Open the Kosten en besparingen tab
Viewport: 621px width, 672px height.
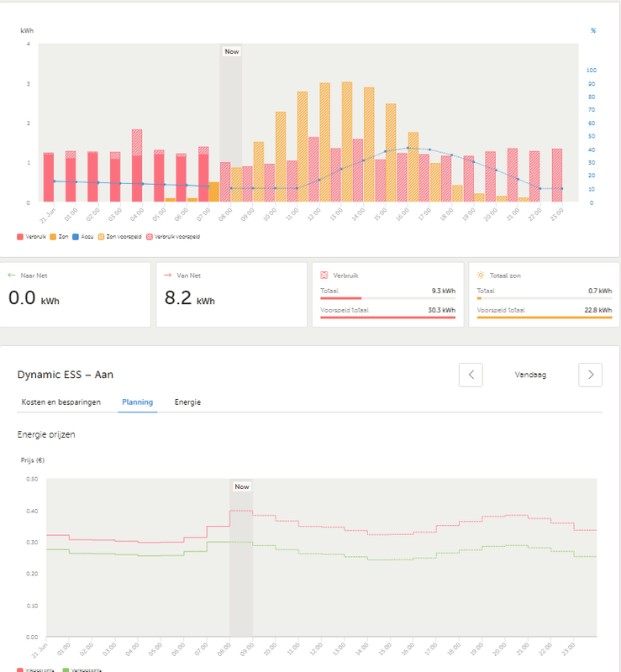click(61, 402)
